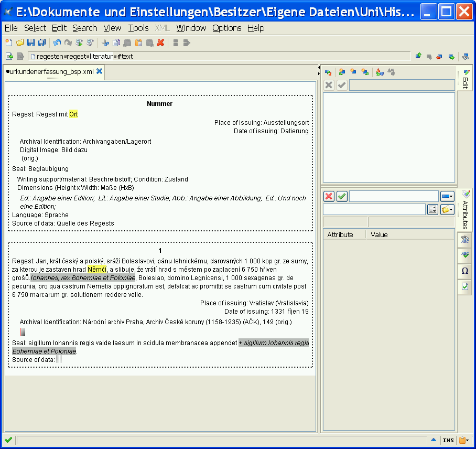Image resolution: width=476 pixels, height=449 pixels.
Task: Click the Open file folder icon
Action: [x=20, y=43]
